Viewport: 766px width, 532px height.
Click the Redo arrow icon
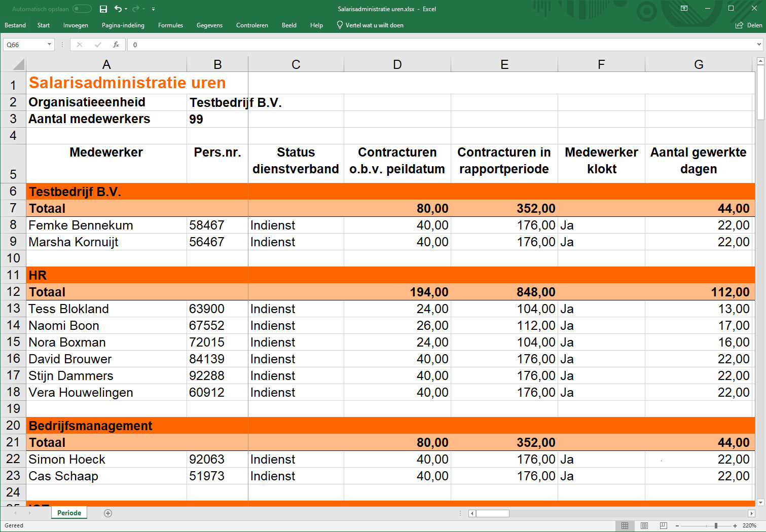135,9
